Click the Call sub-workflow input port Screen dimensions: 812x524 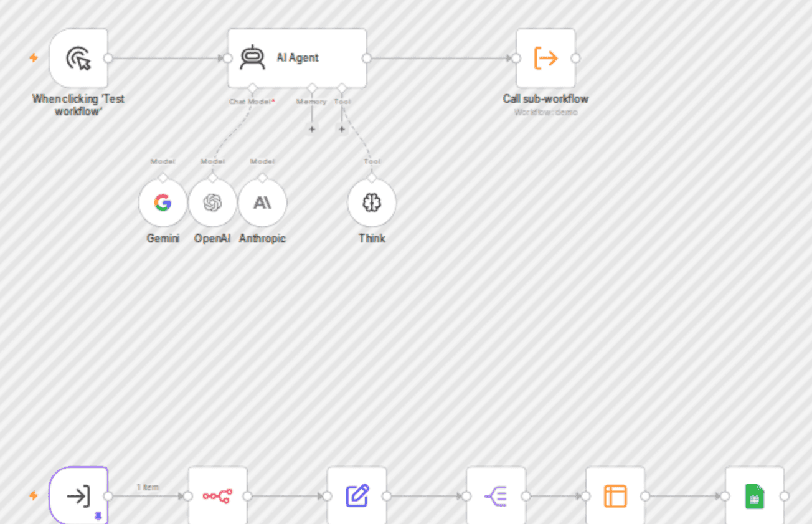(516, 58)
